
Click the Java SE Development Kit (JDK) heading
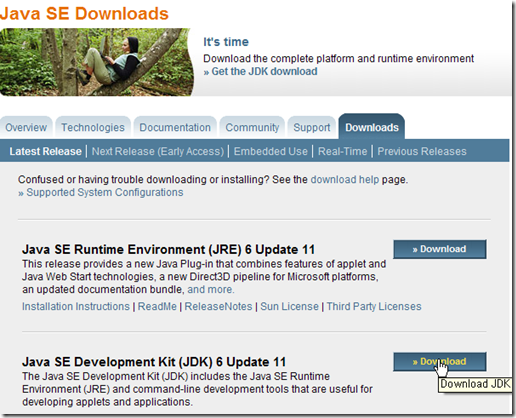tap(154, 362)
